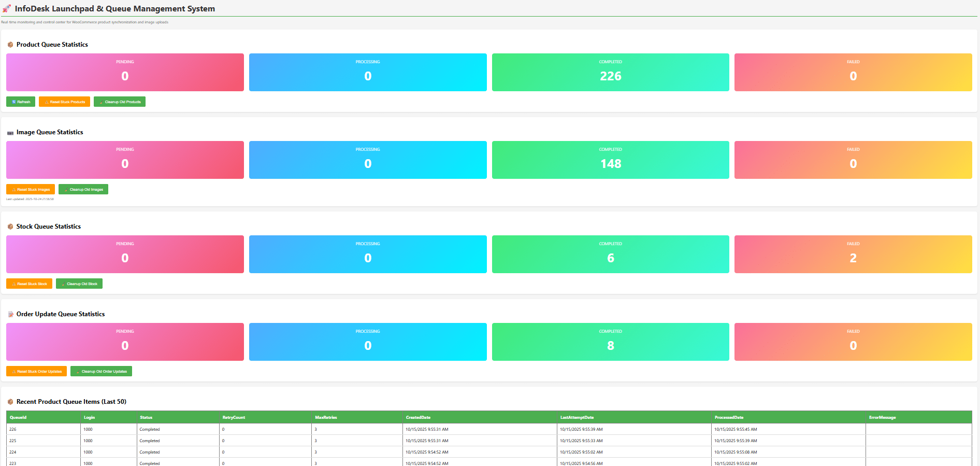This screenshot has height=466, width=980.
Task: Click the rocket icon beside InfoDesk Launchpad title
Action: [7, 9]
